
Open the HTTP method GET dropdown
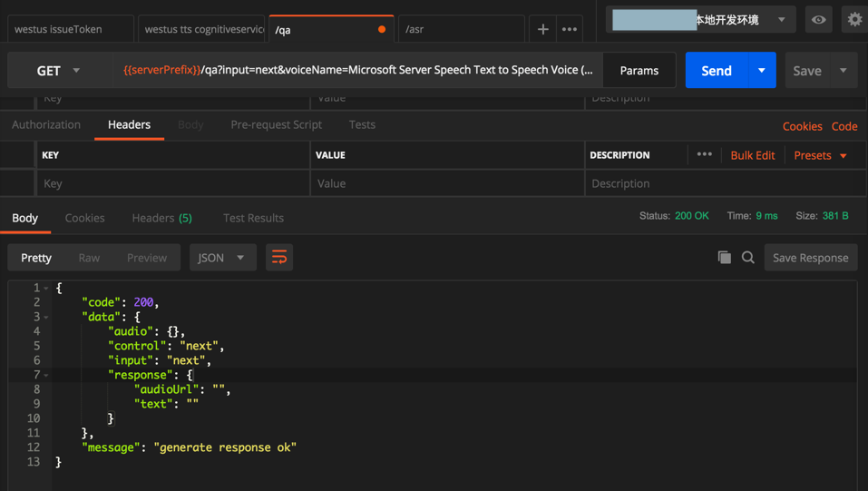[x=58, y=71]
